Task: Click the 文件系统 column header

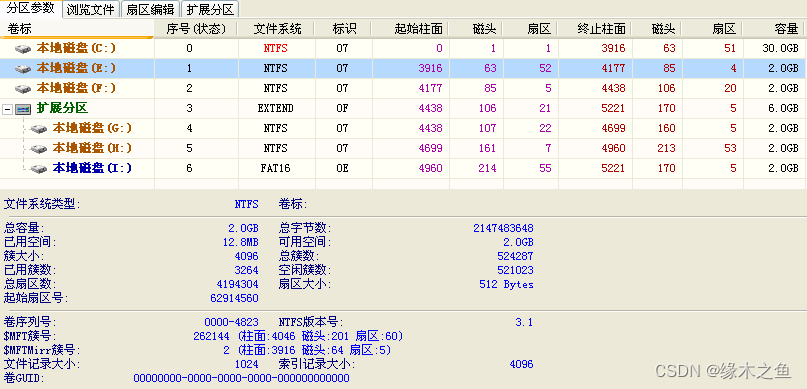Action: pyautogui.click(x=277, y=29)
